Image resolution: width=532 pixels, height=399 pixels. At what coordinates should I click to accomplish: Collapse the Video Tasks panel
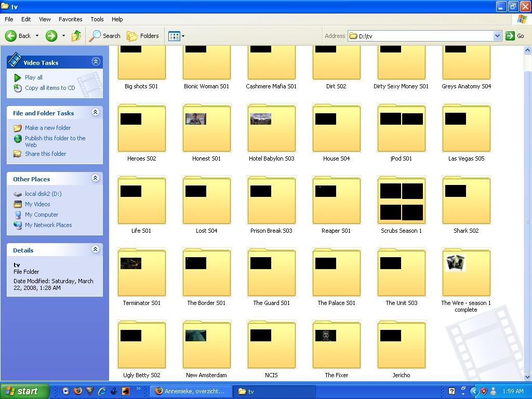[x=96, y=62]
